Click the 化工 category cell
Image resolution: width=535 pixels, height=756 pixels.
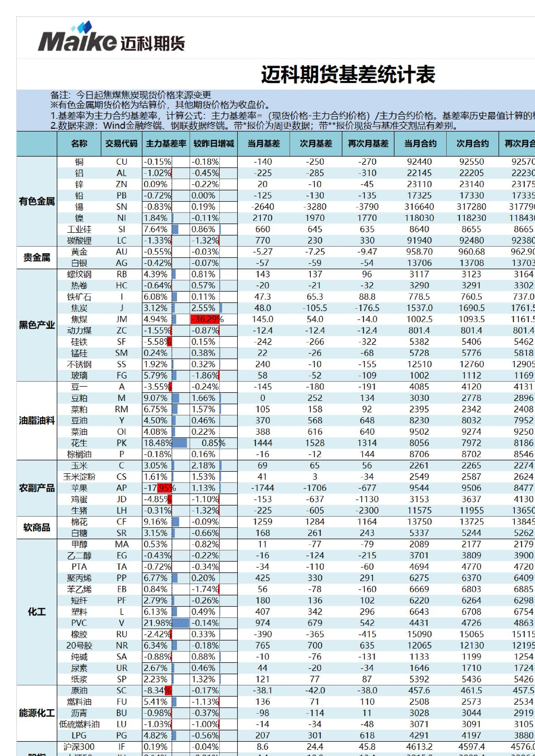(37, 612)
